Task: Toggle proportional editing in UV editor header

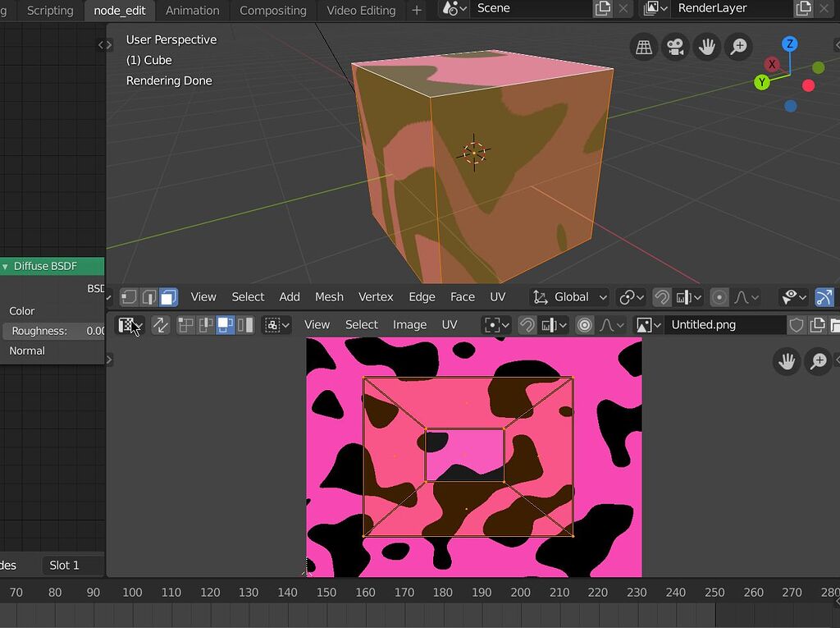Action: pos(585,325)
